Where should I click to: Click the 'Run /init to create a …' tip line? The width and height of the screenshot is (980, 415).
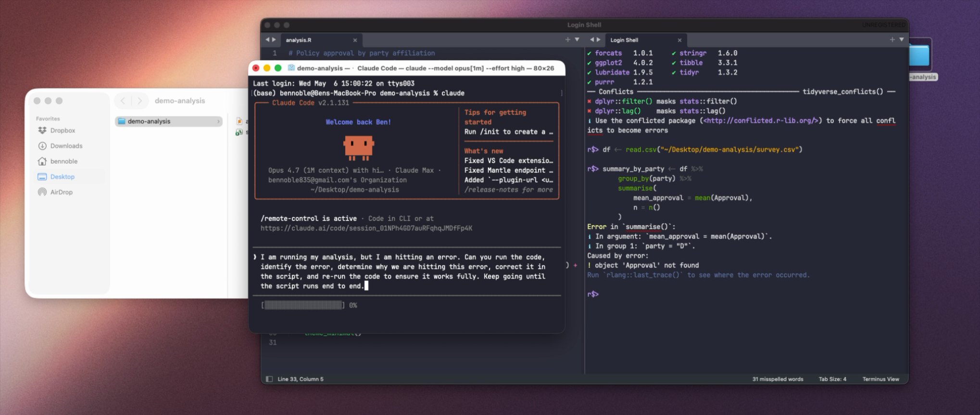click(x=509, y=132)
